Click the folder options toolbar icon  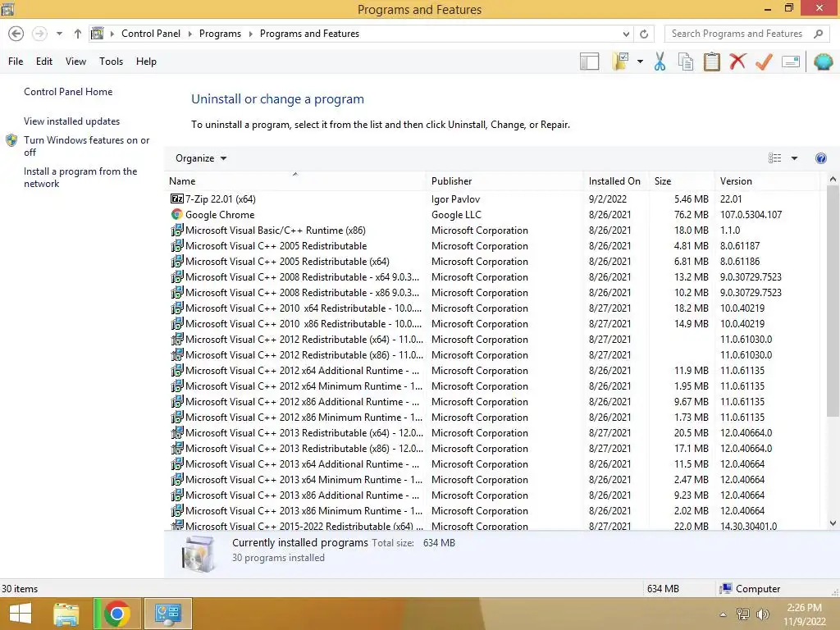pos(621,62)
